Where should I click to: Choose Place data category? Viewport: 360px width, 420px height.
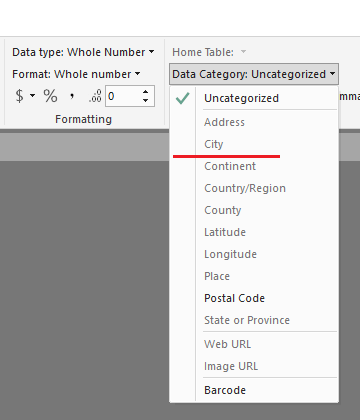click(254, 276)
